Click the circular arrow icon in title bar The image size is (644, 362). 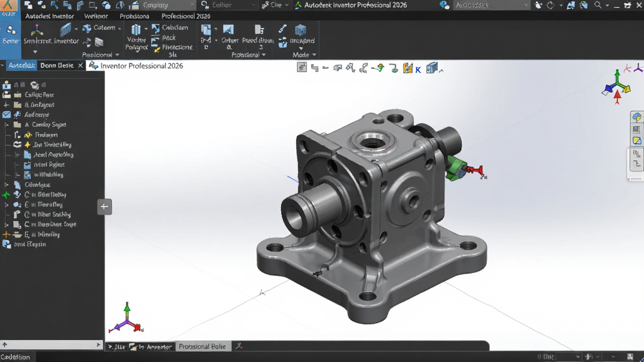(x=550, y=5)
